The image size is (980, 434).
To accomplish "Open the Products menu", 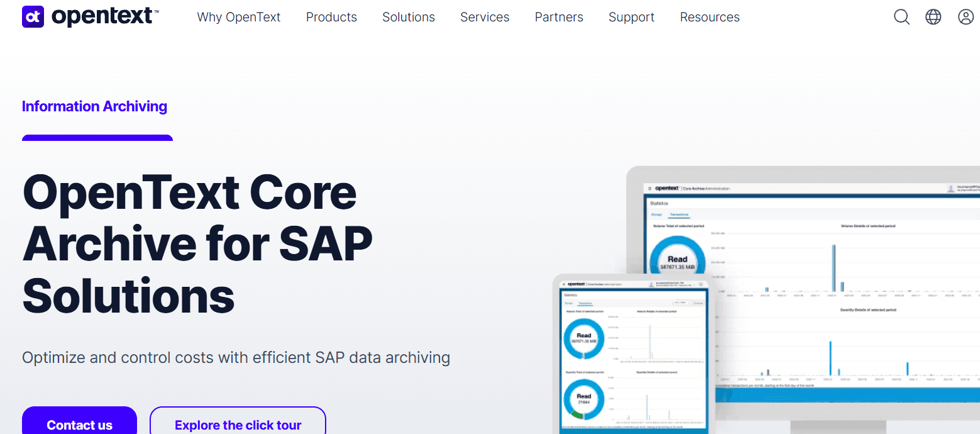I will click(331, 17).
